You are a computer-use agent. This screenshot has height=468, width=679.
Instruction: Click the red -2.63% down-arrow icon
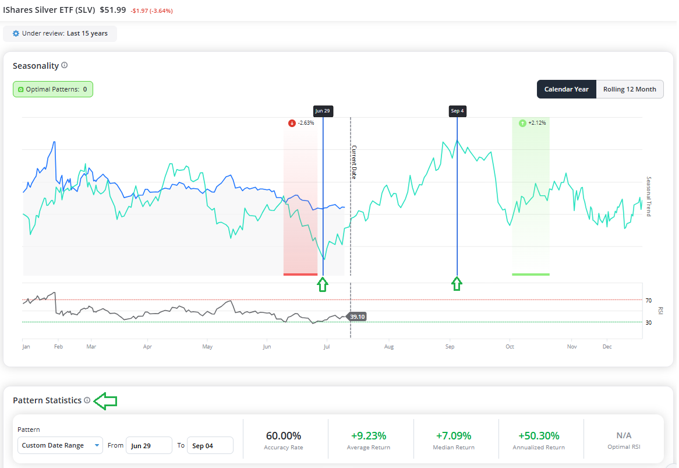[x=292, y=123]
